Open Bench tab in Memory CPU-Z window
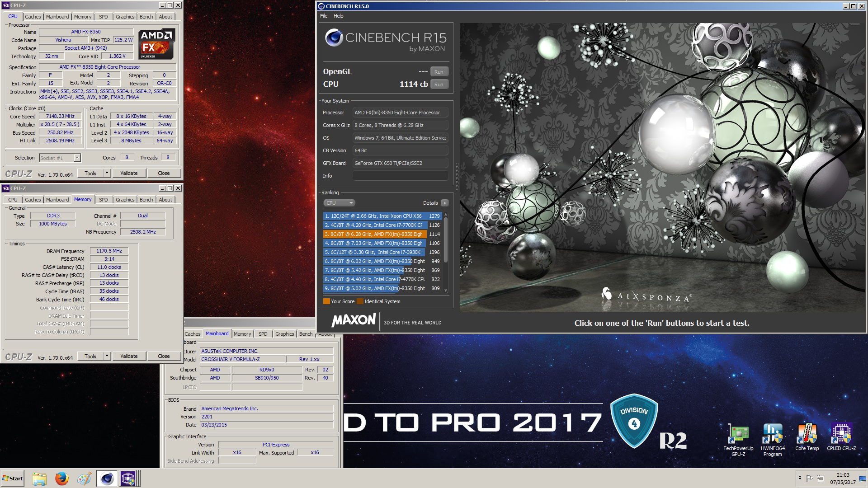Screen dimensions: 868x488 pos(146,200)
